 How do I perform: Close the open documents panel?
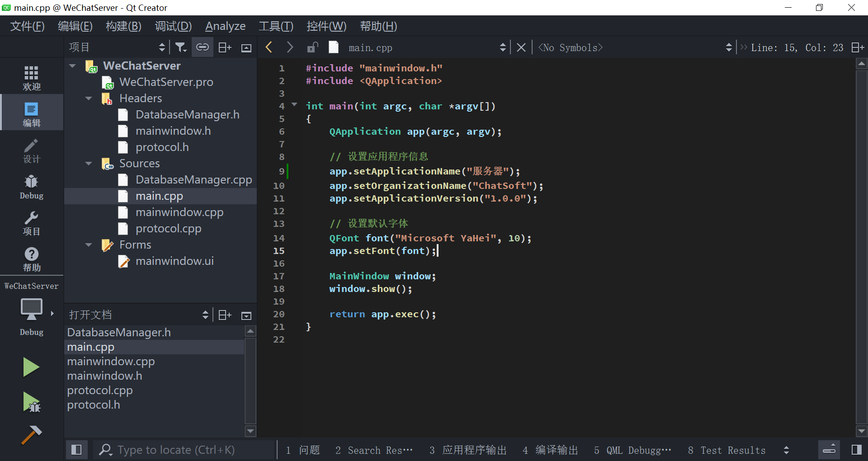pos(246,315)
